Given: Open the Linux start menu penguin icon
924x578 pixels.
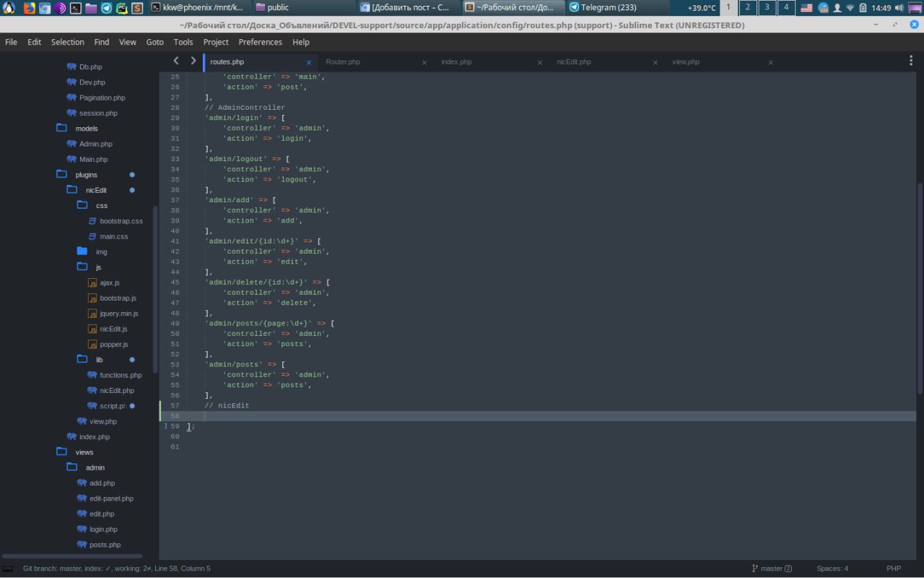Looking at the screenshot, I should click(x=9, y=8).
